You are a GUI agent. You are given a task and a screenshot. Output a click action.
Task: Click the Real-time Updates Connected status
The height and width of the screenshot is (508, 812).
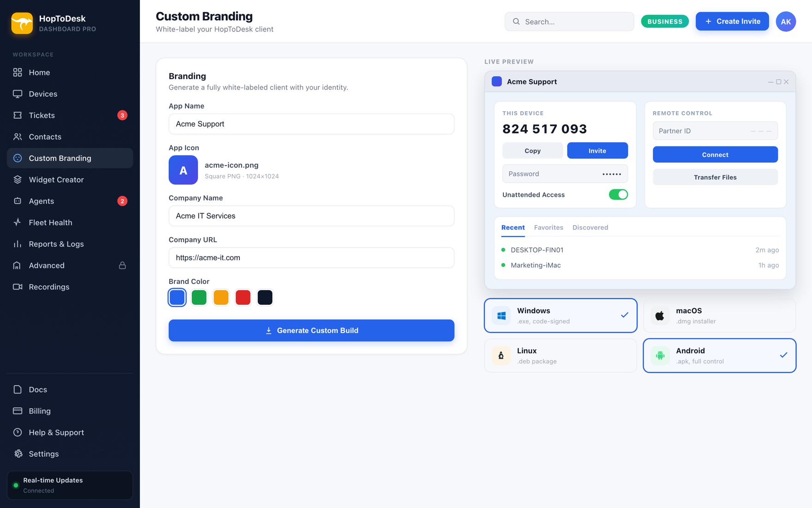(70, 485)
